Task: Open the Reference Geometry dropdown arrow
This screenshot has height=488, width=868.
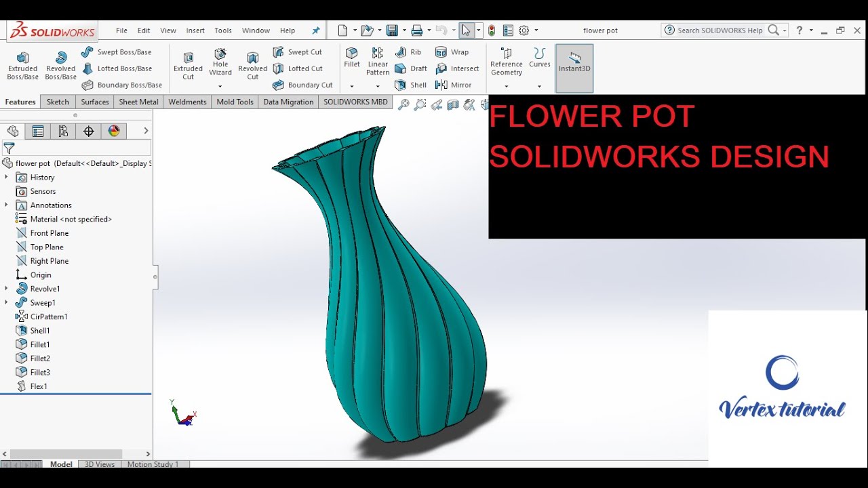Action: [507, 86]
